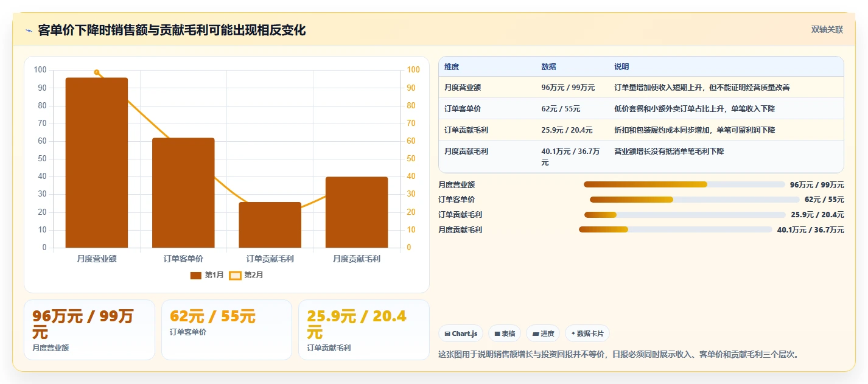Click the footer note starting 这张图用于说明
The width and height of the screenshot is (868, 384).
(618, 354)
